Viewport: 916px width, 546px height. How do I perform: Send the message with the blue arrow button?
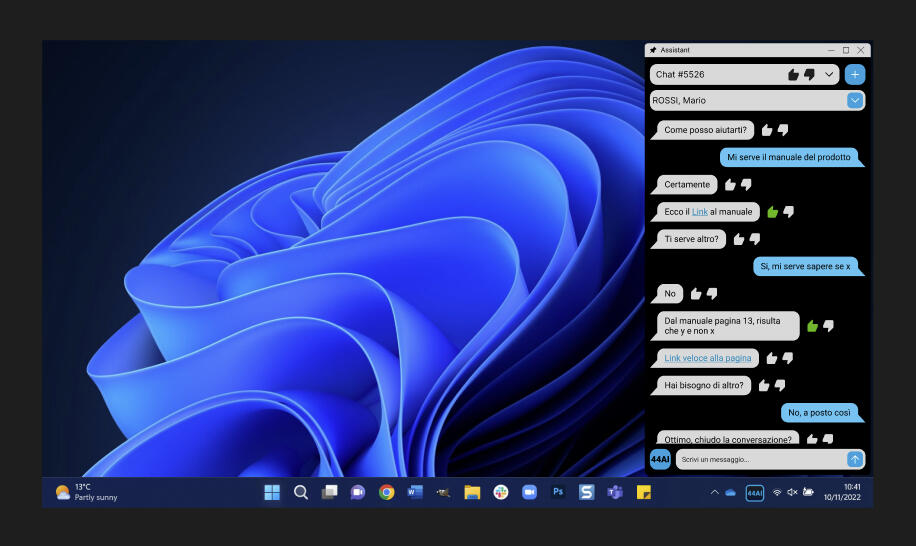coord(854,459)
